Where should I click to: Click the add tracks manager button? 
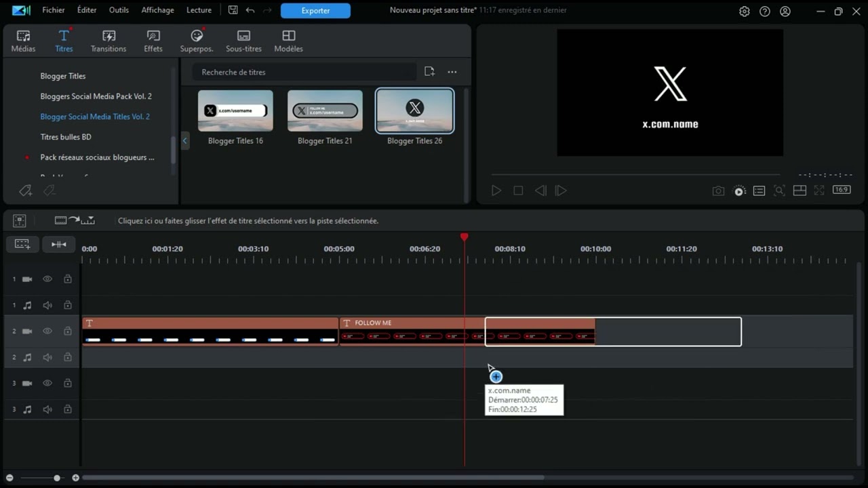click(22, 244)
